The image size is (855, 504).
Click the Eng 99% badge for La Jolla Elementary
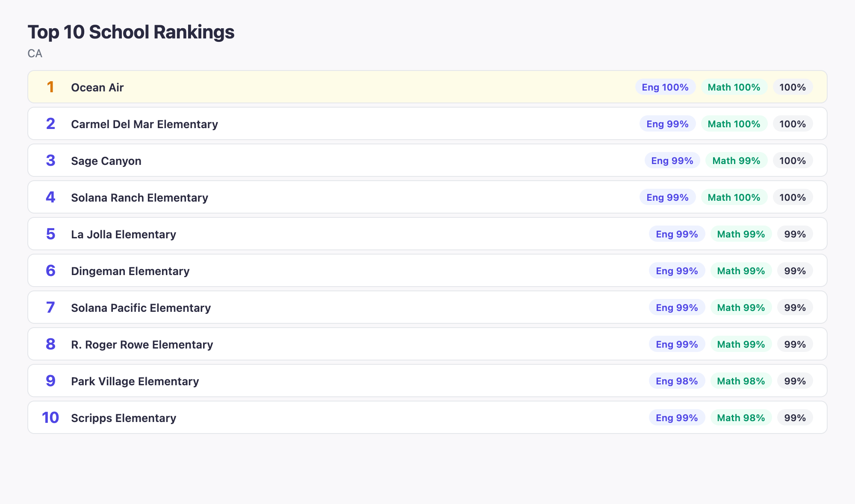coord(677,234)
